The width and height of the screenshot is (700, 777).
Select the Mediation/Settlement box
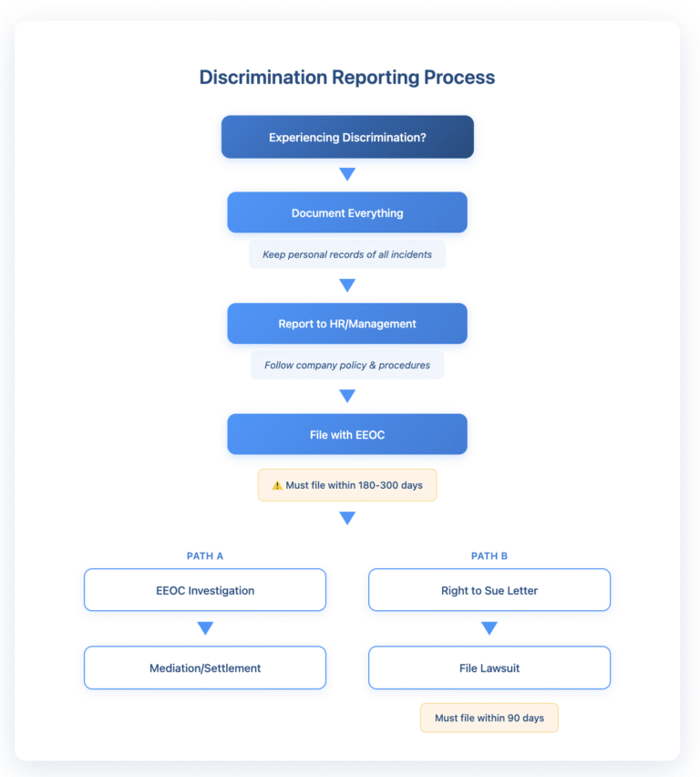click(205, 668)
